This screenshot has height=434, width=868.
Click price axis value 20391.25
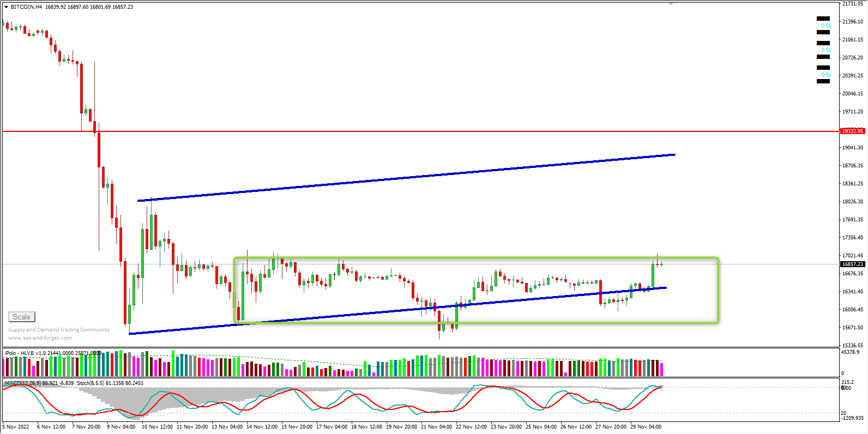click(x=853, y=76)
